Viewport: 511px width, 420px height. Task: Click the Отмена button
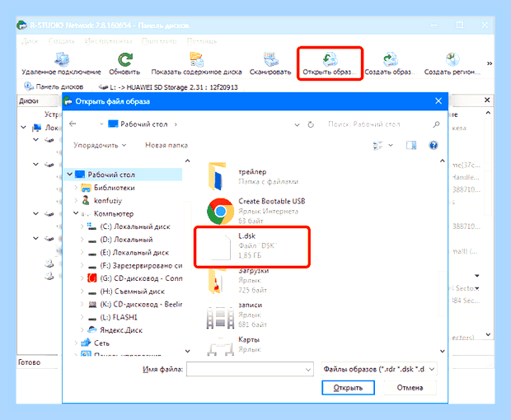(410, 388)
